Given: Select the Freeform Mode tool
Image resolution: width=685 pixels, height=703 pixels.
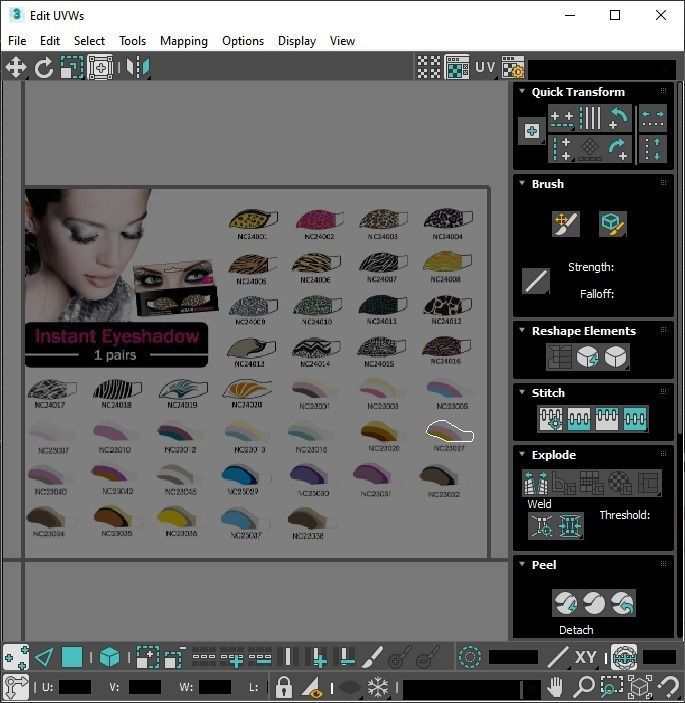Looking at the screenshot, I should pyautogui.click(x=100, y=68).
